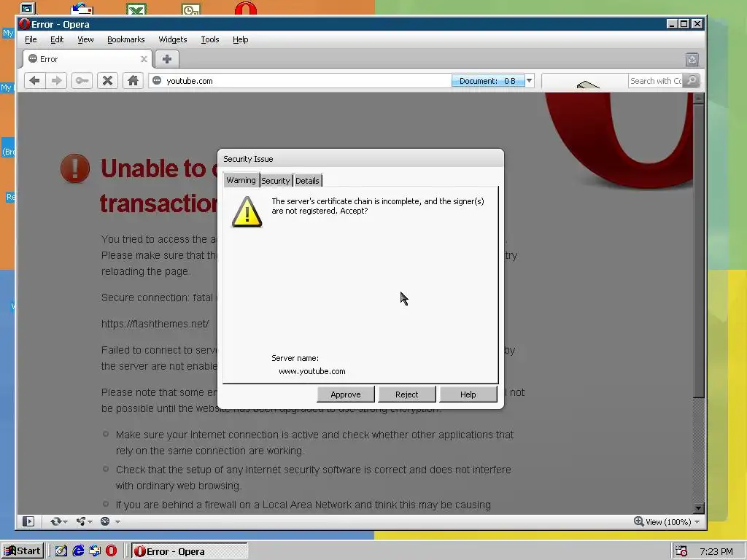Click the Excel desktop shortcut icon
Image resolution: width=747 pixels, height=560 pixels.
tap(136, 9)
